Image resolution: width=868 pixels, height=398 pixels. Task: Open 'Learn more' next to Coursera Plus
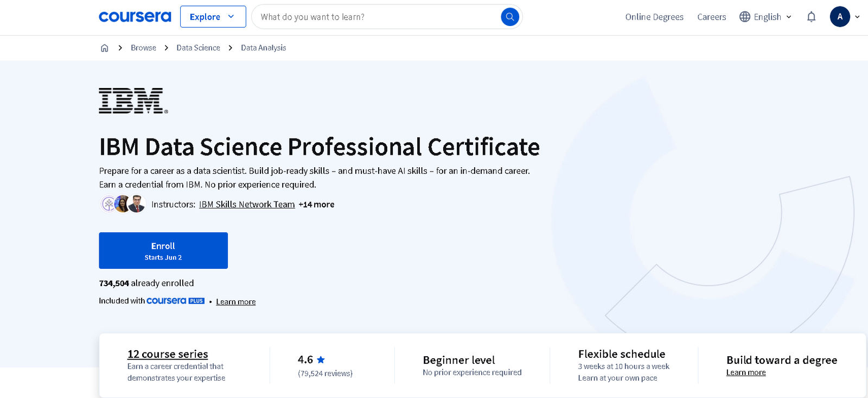click(235, 301)
